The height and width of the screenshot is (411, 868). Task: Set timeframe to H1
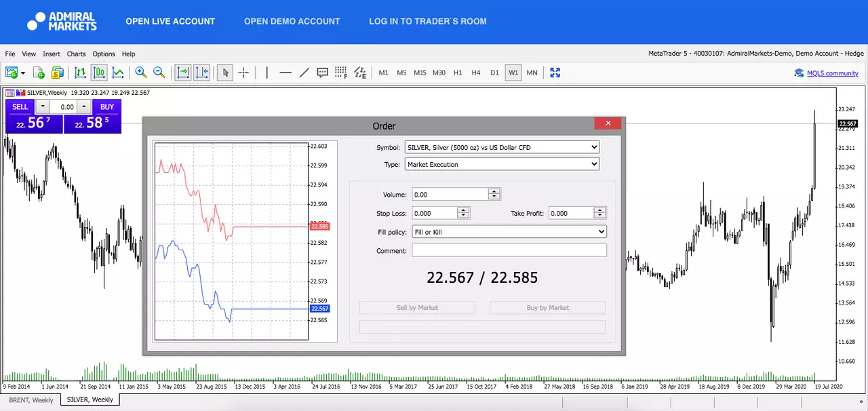458,73
